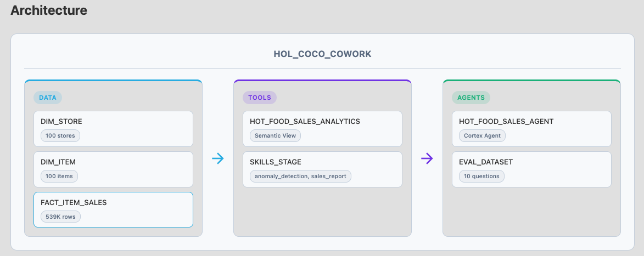Open the HOT_FOOD_SALES_ANALYTICS card
The image size is (644, 256).
[x=322, y=129]
